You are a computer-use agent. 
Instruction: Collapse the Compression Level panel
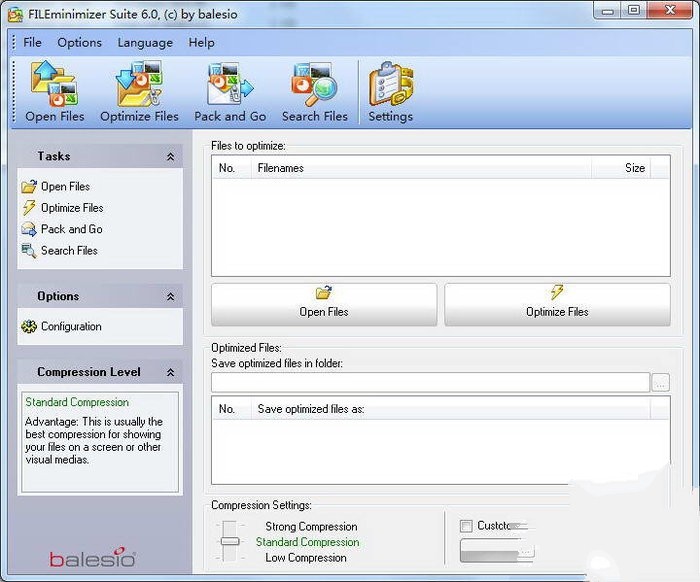click(170, 372)
